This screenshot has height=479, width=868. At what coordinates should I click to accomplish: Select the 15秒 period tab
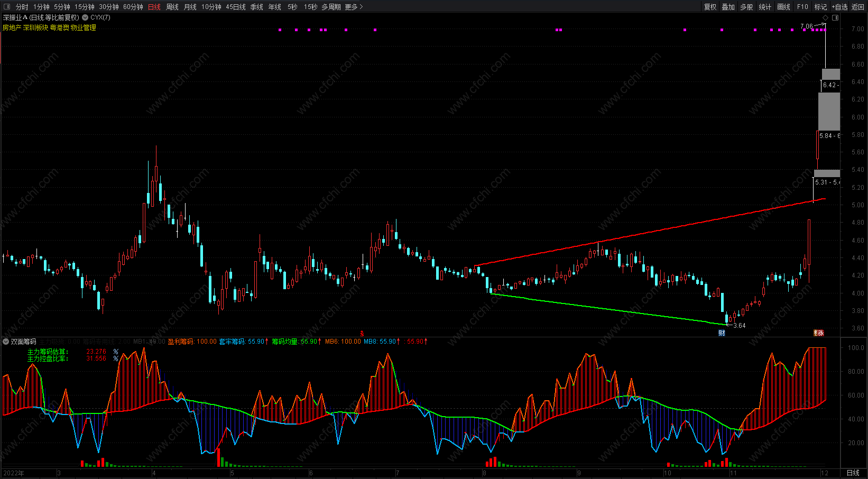click(311, 7)
